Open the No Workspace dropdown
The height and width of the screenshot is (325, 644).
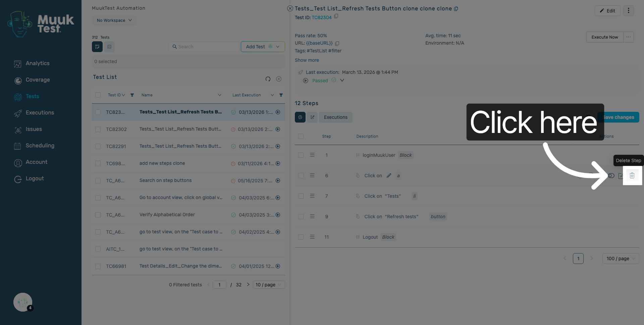114,20
